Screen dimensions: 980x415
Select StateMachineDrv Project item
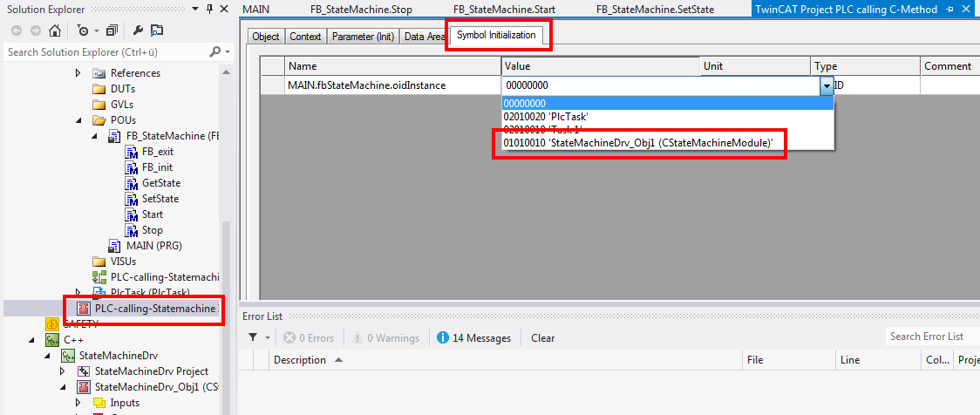(x=152, y=371)
